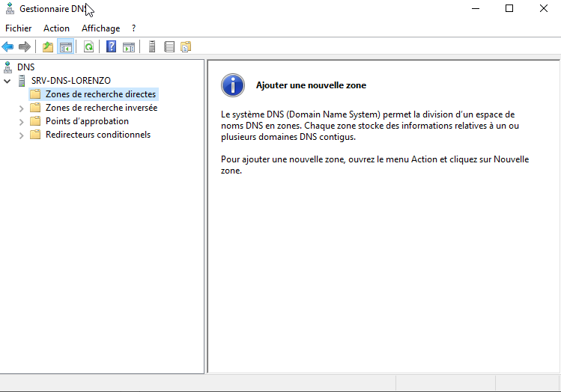561x392 pixels.
Task: Click the SRV-DNS-LORENZO server icon
Action: [22, 81]
